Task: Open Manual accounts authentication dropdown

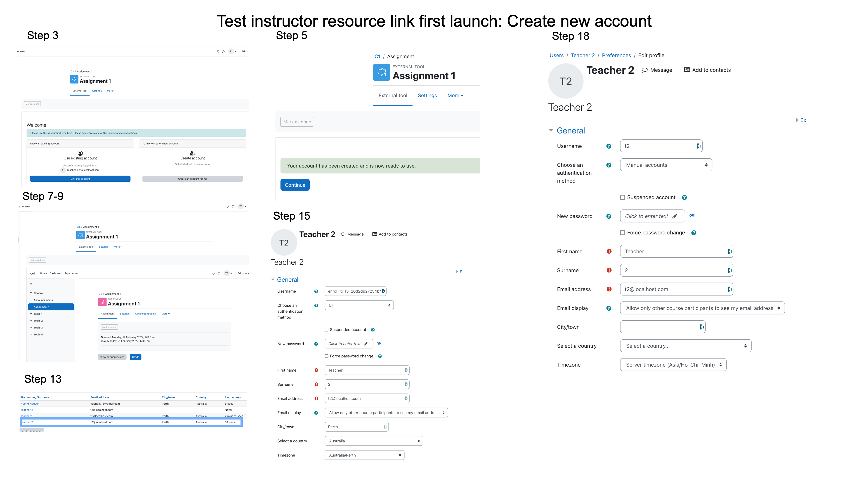Action: 666,165
